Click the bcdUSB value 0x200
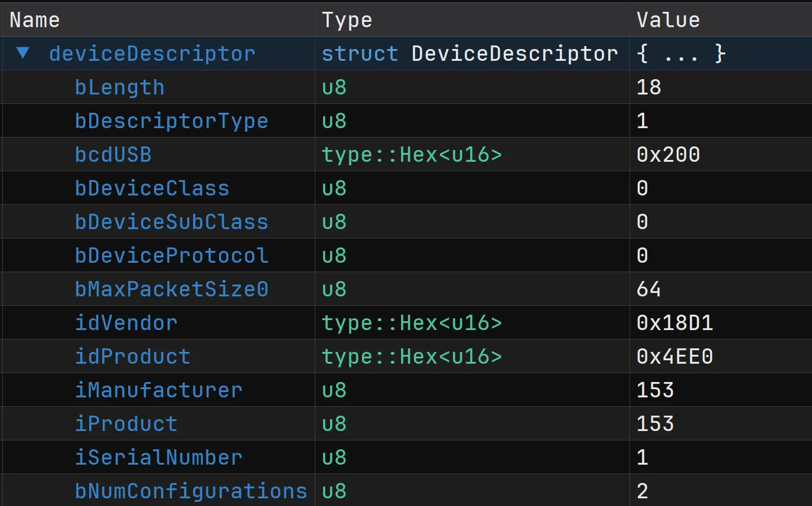This screenshot has width=812, height=506. point(668,155)
